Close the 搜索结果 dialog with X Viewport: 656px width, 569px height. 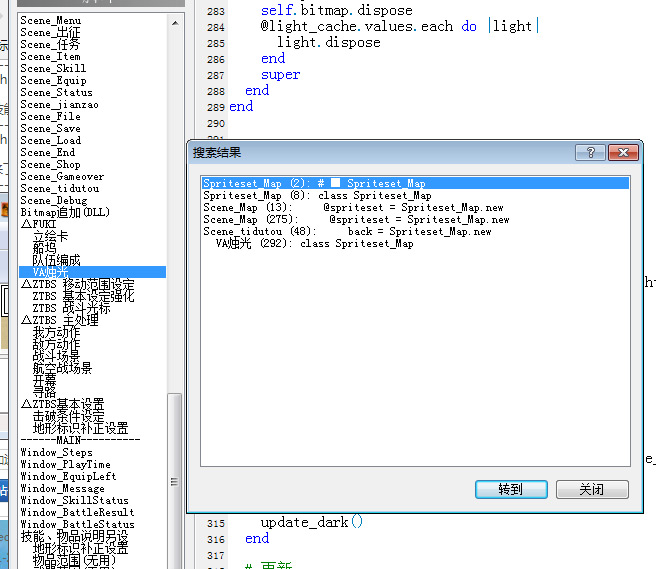623,152
